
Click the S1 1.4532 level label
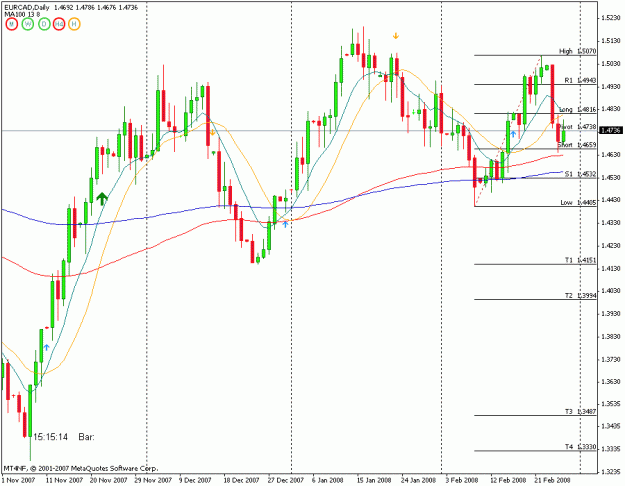[x=580, y=174]
